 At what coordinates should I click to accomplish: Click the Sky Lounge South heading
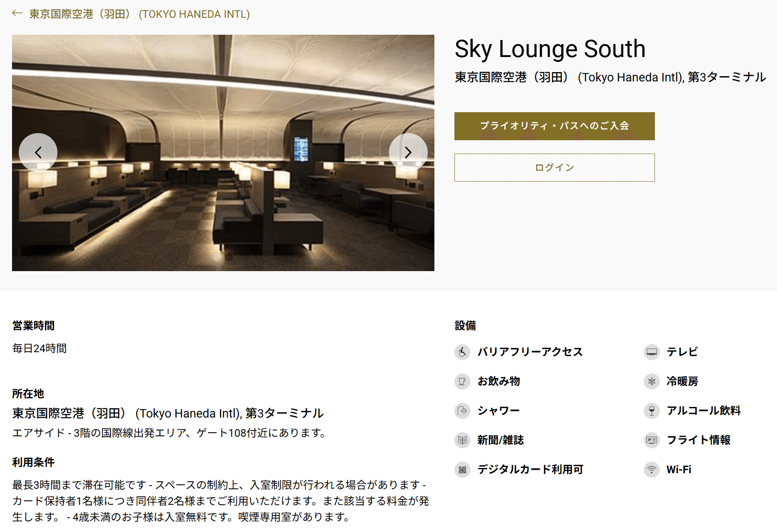(x=550, y=49)
